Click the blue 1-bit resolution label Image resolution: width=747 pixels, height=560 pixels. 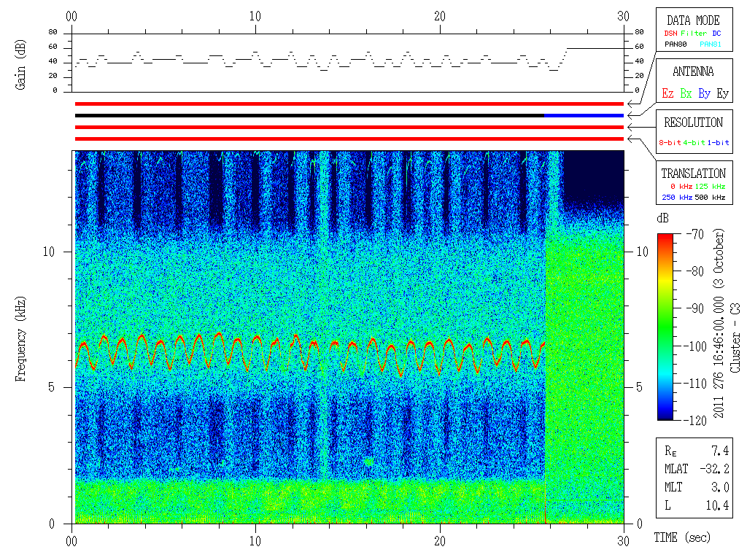pyautogui.click(x=718, y=142)
